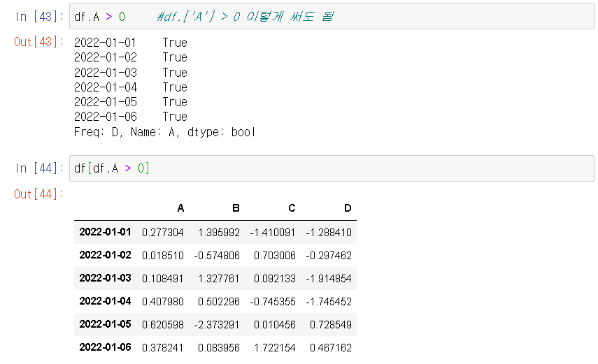
Task: Click cell value 1.722154
Action: [x=275, y=348]
